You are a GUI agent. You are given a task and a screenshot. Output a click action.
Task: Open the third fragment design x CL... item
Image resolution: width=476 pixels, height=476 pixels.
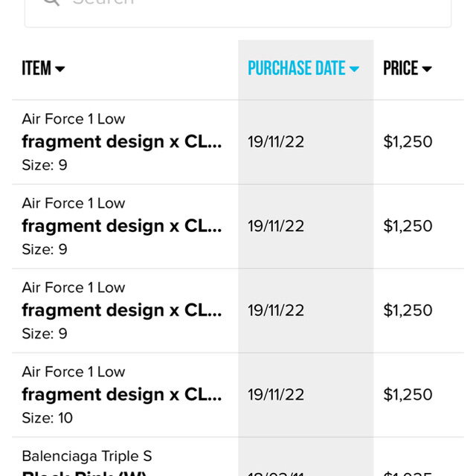[x=122, y=310]
